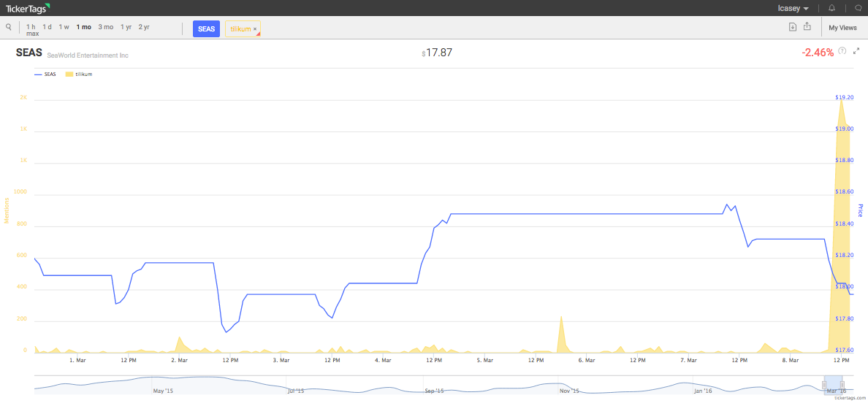Select the 1 d time range
The image size is (868, 406).
click(47, 26)
